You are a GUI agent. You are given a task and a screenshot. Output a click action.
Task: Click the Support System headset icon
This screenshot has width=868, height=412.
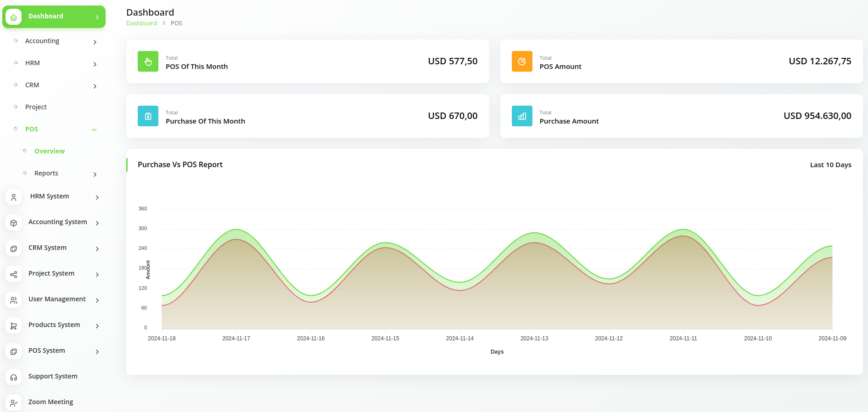click(x=14, y=377)
